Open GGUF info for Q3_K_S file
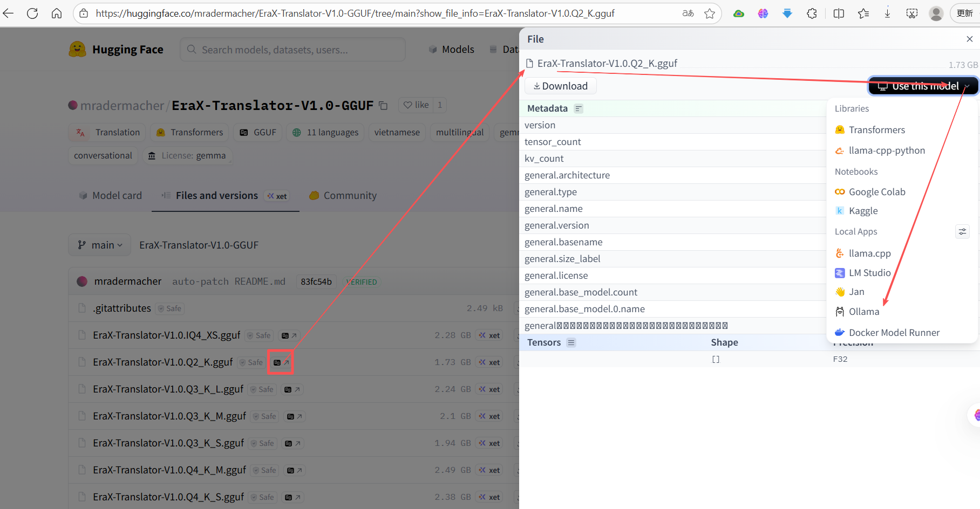Screen dimensions: 980x509 292,443
